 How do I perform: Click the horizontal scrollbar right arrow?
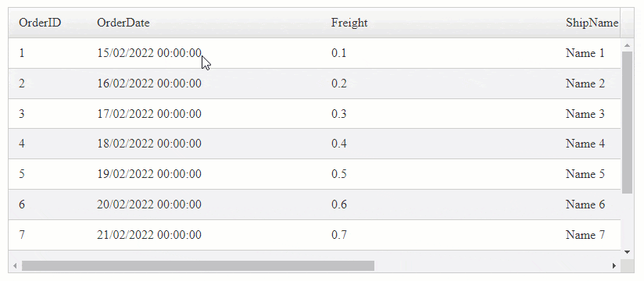[614, 266]
